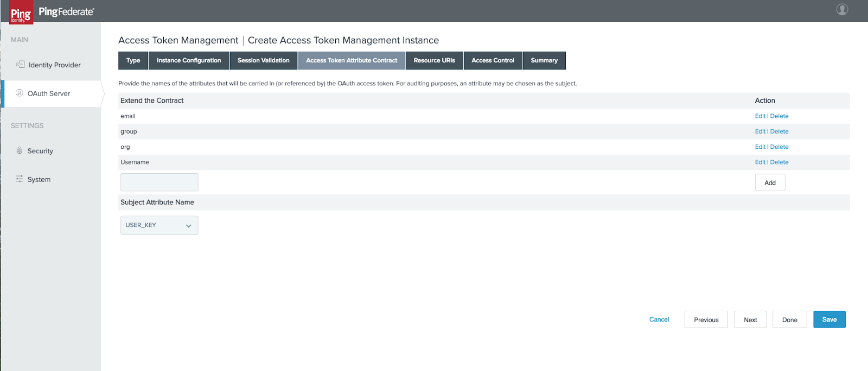868x371 pixels.
Task: Click the System sliders icon
Action: [20, 179]
